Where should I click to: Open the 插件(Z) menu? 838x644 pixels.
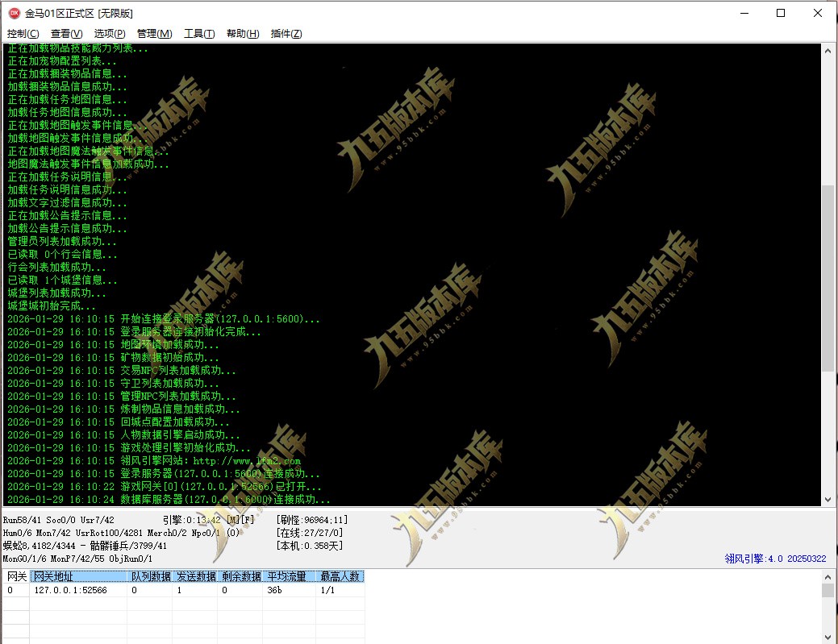click(286, 34)
